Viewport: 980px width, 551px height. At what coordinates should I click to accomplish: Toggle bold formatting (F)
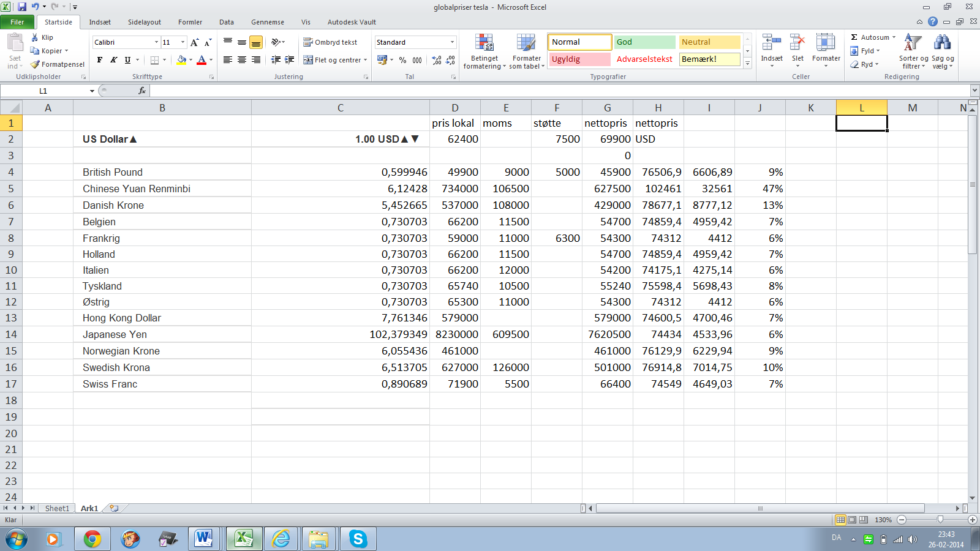(100, 60)
